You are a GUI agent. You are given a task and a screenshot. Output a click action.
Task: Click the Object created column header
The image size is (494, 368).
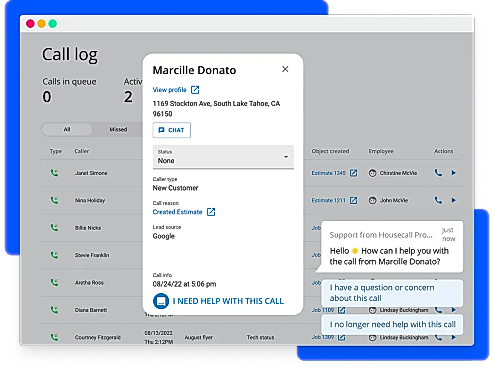pos(330,151)
